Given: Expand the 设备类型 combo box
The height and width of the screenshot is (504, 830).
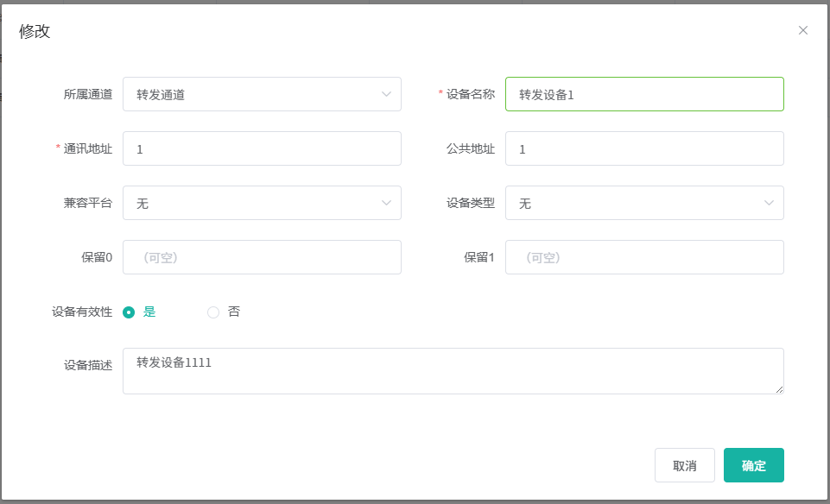Looking at the screenshot, I should 635,203.
